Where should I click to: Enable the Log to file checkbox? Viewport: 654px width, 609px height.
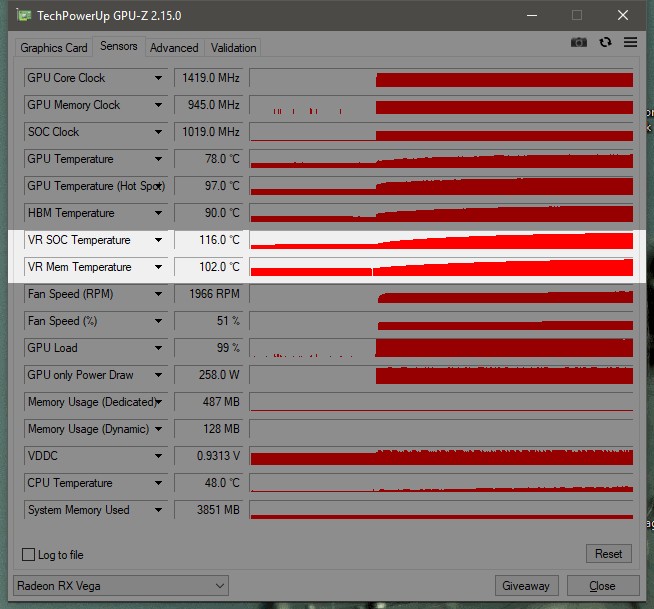pyautogui.click(x=28, y=555)
